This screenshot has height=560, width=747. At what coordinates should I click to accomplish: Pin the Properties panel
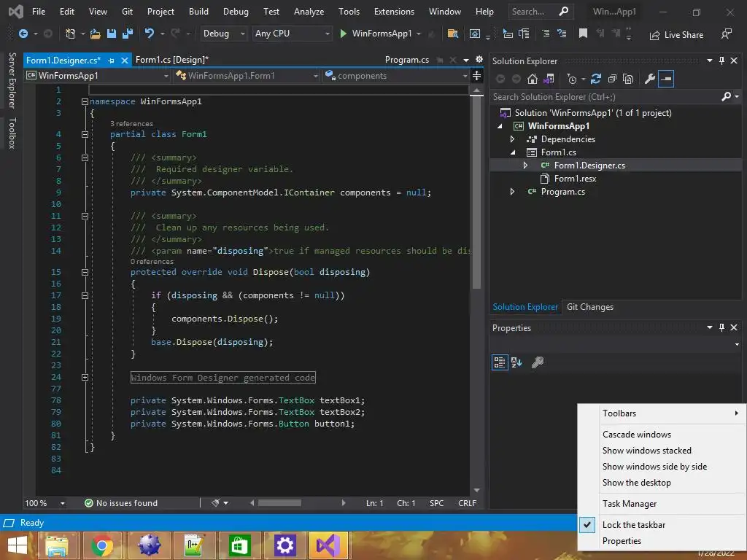pos(721,327)
